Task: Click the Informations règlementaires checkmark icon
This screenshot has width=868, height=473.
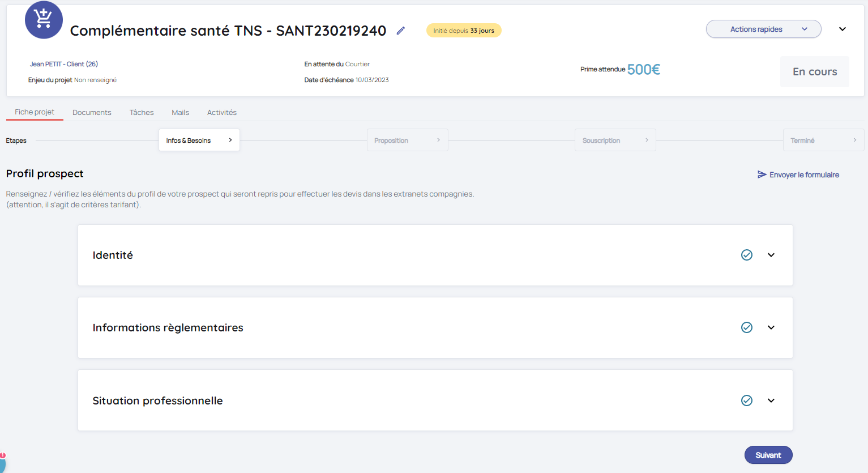Action: point(747,327)
